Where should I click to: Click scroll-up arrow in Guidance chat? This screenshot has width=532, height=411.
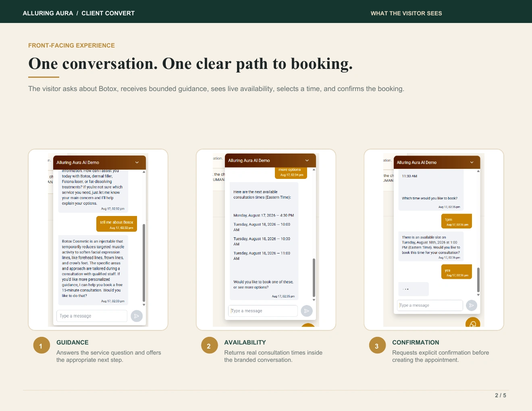click(144, 172)
